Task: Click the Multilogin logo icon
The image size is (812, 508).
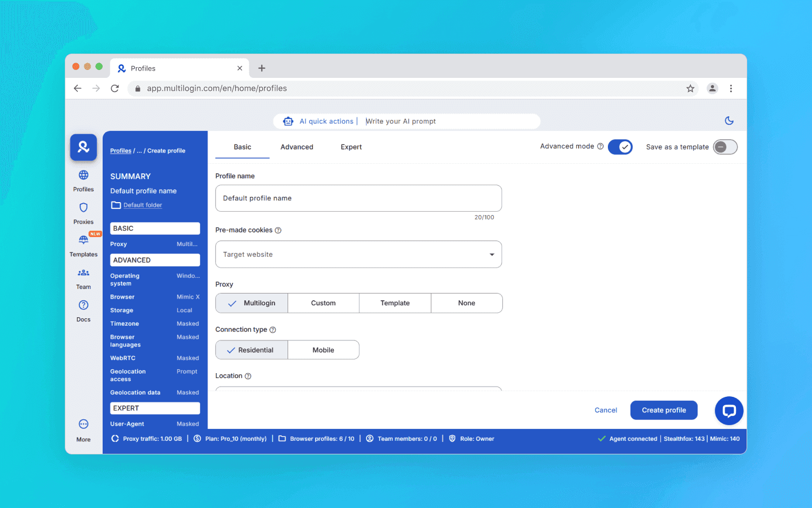Action: click(x=83, y=147)
